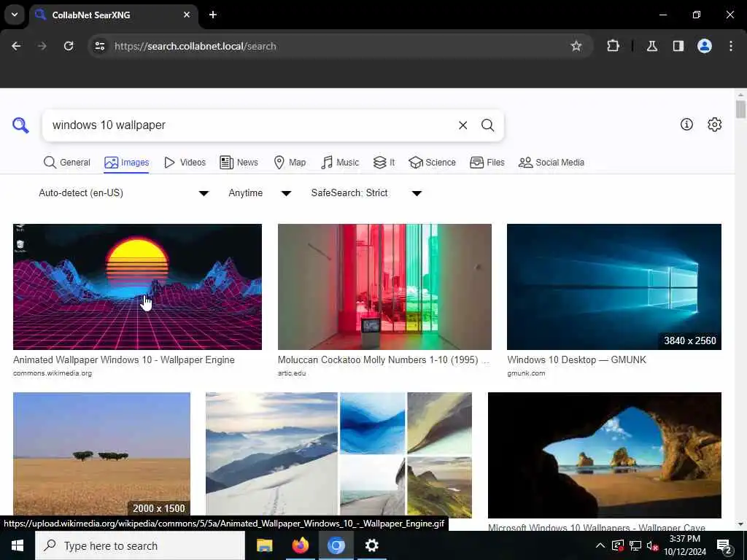Open the wheat field 2000 x 1500 thumbnail
The width and height of the screenshot is (747, 560).
[101, 455]
